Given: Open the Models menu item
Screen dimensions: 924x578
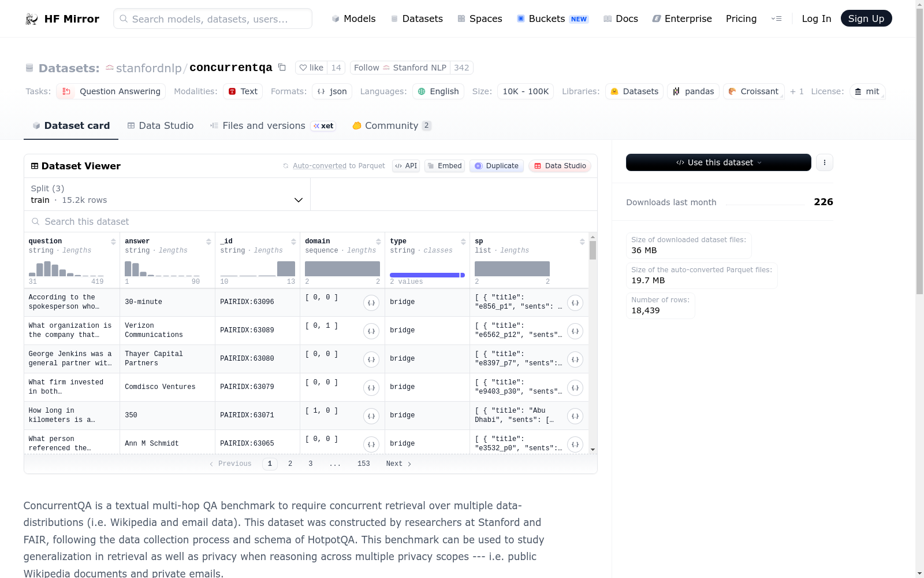Looking at the screenshot, I should coord(353,18).
